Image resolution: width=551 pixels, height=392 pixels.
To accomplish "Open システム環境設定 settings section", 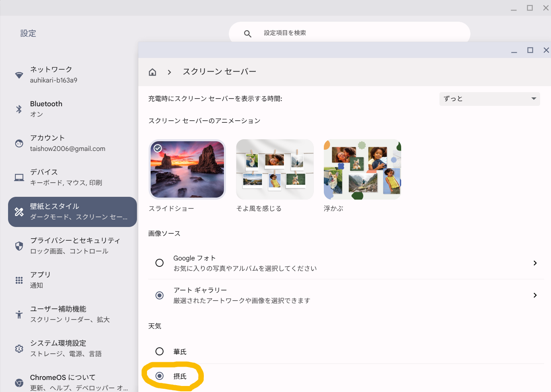I will tap(70, 349).
